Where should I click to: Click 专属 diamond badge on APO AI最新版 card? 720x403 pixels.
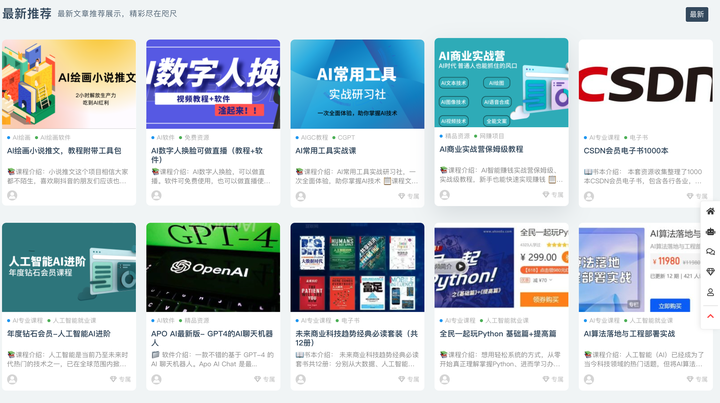click(264, 379)
